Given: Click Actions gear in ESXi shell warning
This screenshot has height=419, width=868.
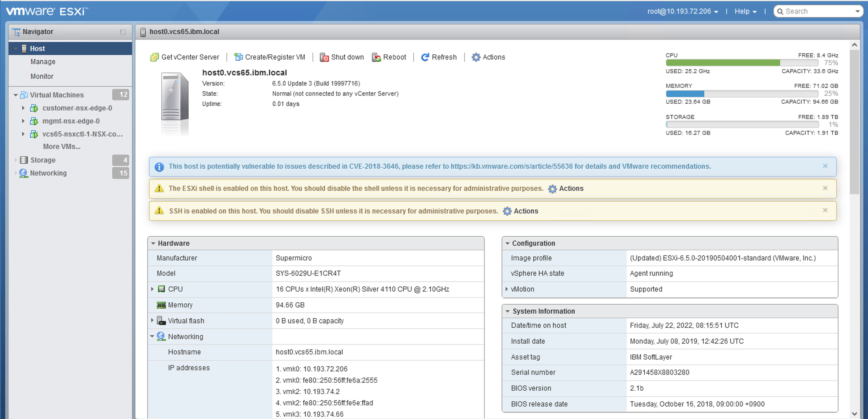Looking at the screenshot, I should tap(552, 189).
